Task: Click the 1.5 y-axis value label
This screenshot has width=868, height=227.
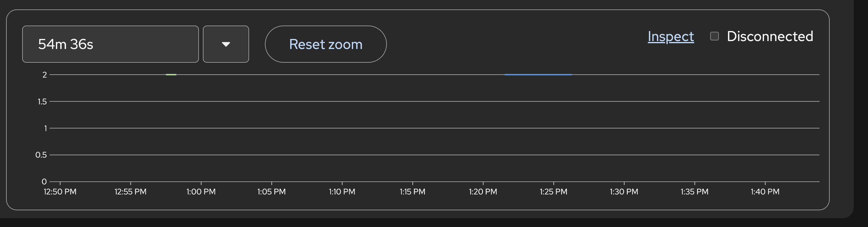Action: click(x=42, y=102)
